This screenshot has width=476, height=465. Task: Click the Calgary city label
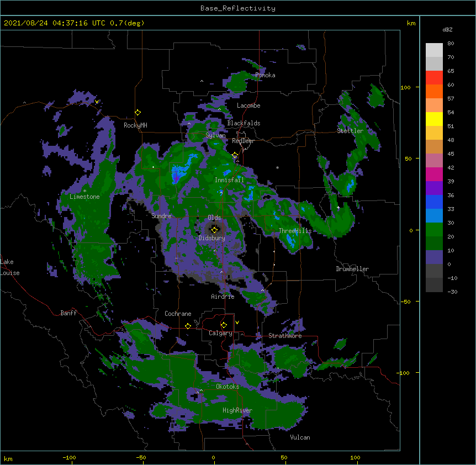(220, 333)
